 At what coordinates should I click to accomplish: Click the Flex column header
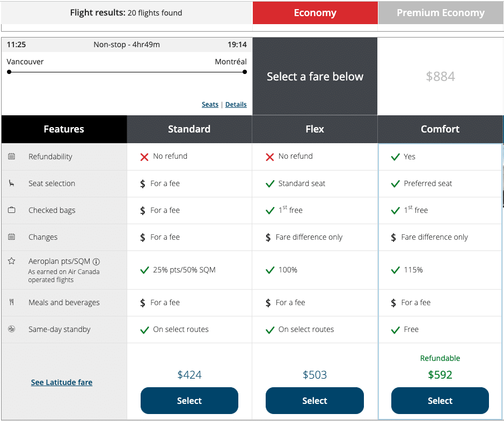[315, 129]
